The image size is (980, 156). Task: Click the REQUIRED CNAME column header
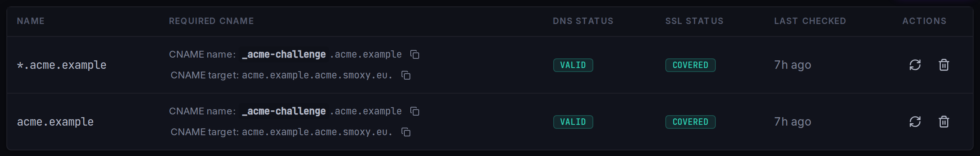(x=211, y=21)
